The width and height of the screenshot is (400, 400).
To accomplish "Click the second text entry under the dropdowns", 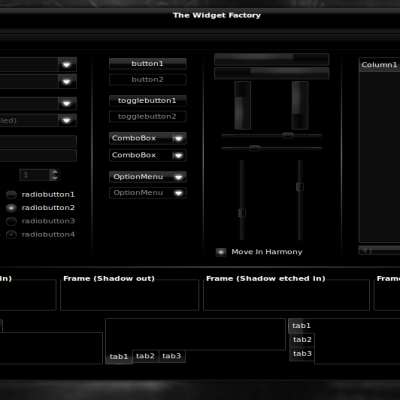I will 37,156.
